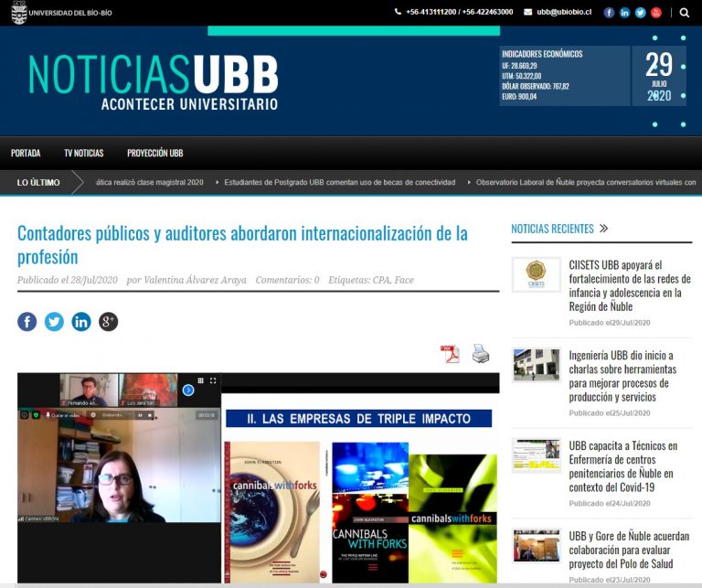Click the Lo Último ticker label
This screenshot has width=702, height=588.
tap(38, 182)
